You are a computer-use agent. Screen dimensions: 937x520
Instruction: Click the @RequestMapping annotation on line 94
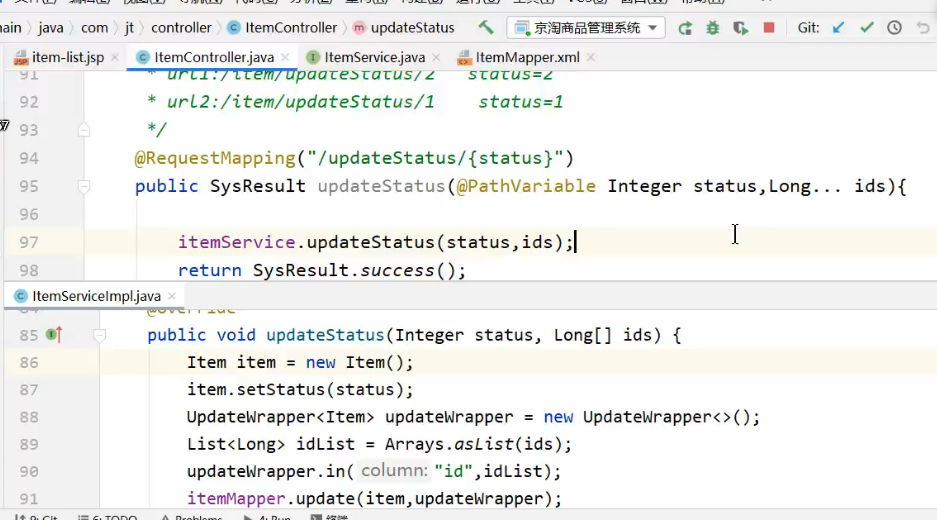(215, 158)
